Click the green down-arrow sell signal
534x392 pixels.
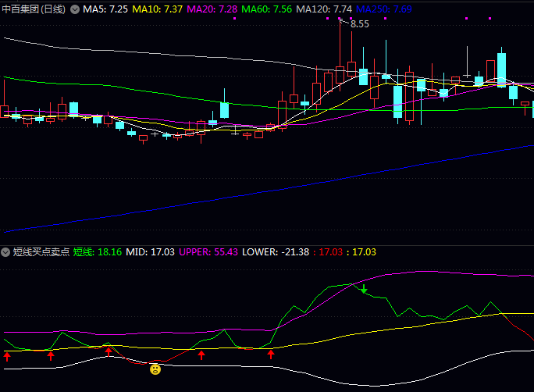tap(364, 290)
